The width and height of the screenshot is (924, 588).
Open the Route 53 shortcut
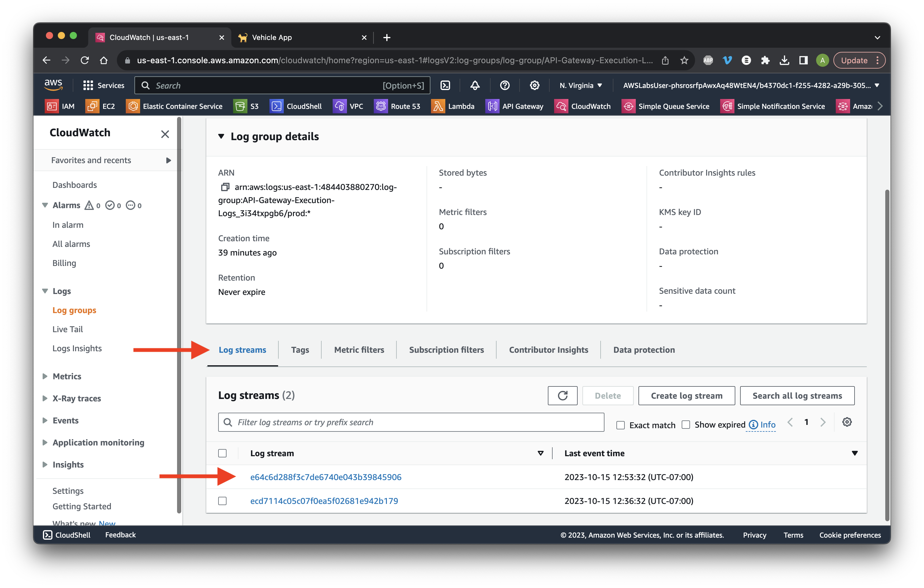pos(397,106)
